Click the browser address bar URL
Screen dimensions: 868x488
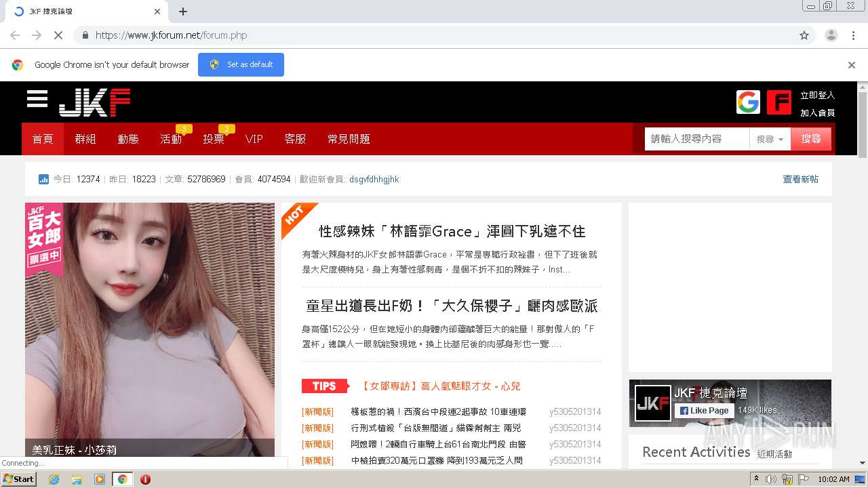pyautogui.click(x=171, y=35)
